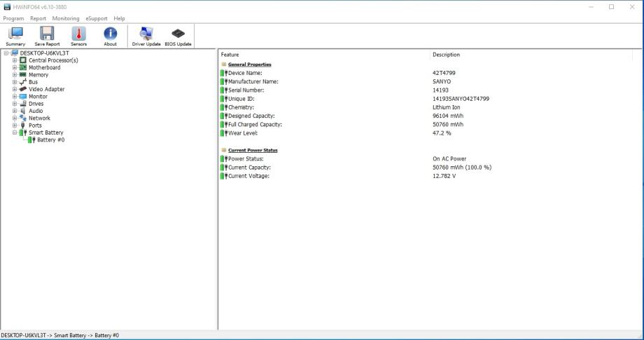Expand the Central Processor(s) node

15,60
